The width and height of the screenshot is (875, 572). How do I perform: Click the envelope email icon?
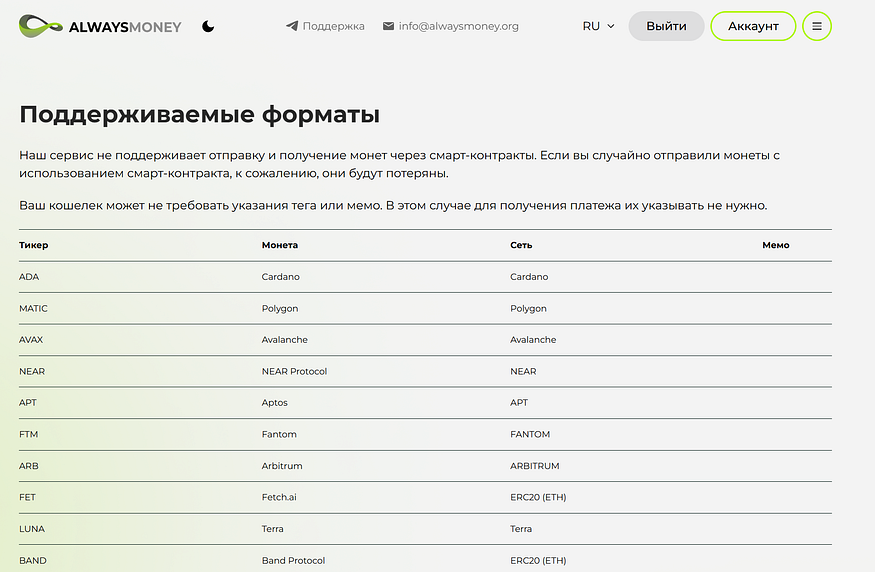pos(388,26)
